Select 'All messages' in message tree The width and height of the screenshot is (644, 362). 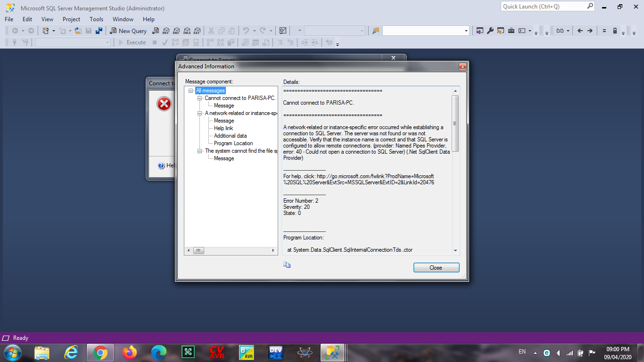tap(210, 90)
